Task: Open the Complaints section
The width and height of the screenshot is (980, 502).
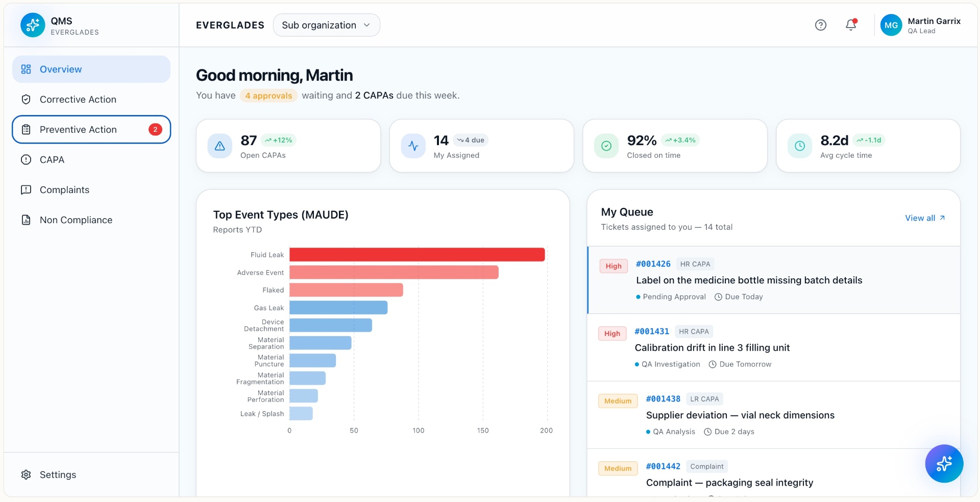Action: pyautogui.click(x=91, y=189)
